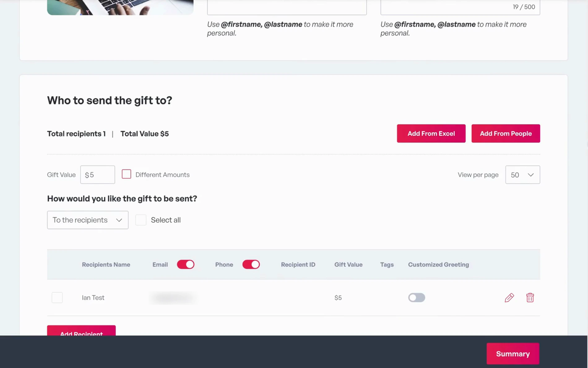Click Add From Excel button
588x368 pixels.
(x=431, y=134)
